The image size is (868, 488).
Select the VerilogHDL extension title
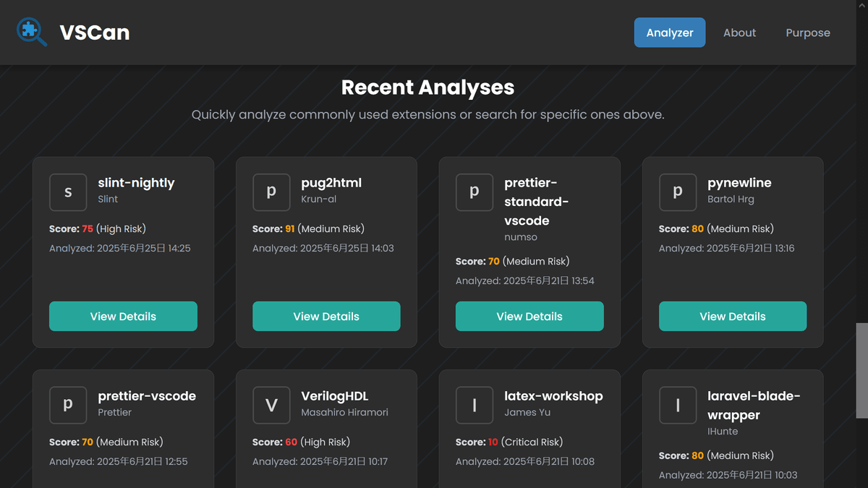point(335,396)
